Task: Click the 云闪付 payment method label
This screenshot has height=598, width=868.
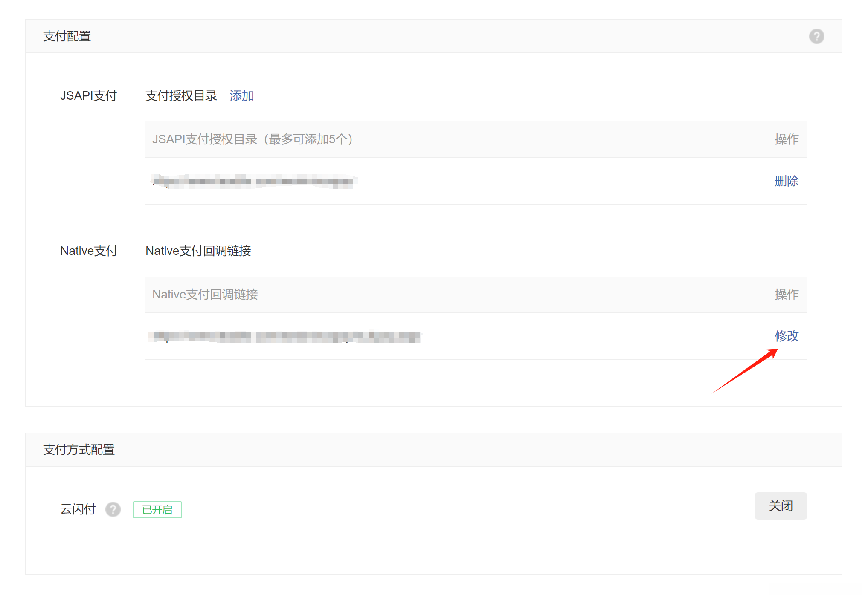Action: 78,509
